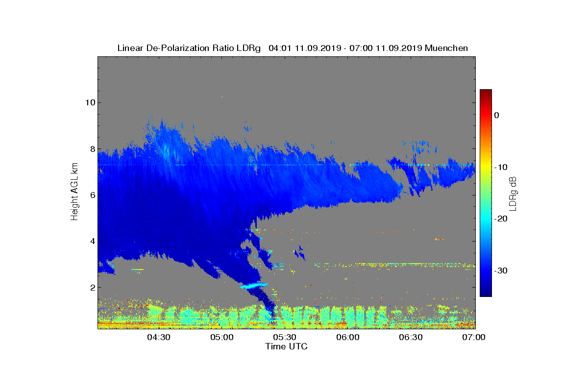Image resolution: width=588 pixels, height=392 pixels.
Task: Click the height tick label 10
Action: coord(89,102)
